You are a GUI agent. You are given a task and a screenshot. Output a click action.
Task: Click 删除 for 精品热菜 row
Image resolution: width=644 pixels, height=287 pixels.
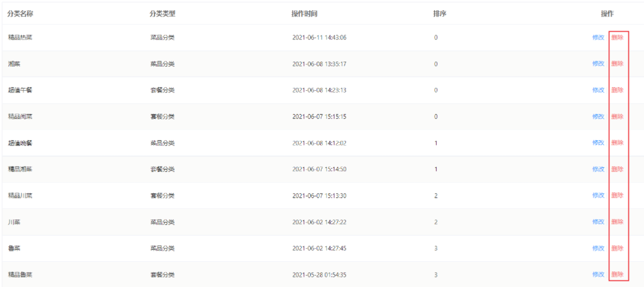pyautogui.click(x=617, y=37)
